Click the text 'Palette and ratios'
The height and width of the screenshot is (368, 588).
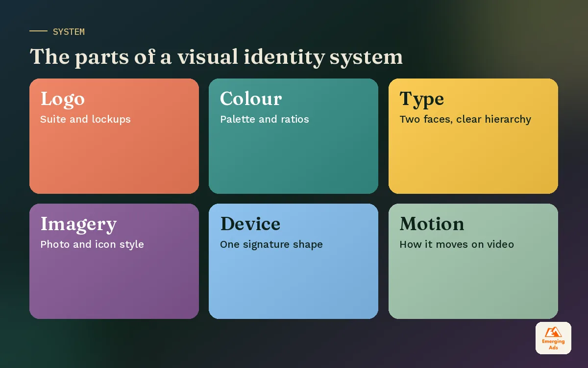265,119
